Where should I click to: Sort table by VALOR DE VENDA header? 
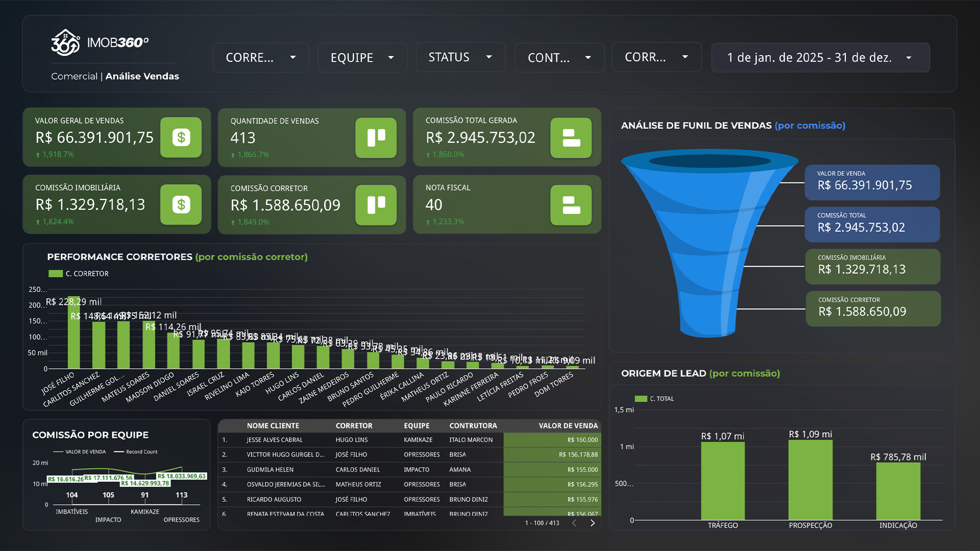(x=568, y=425)
